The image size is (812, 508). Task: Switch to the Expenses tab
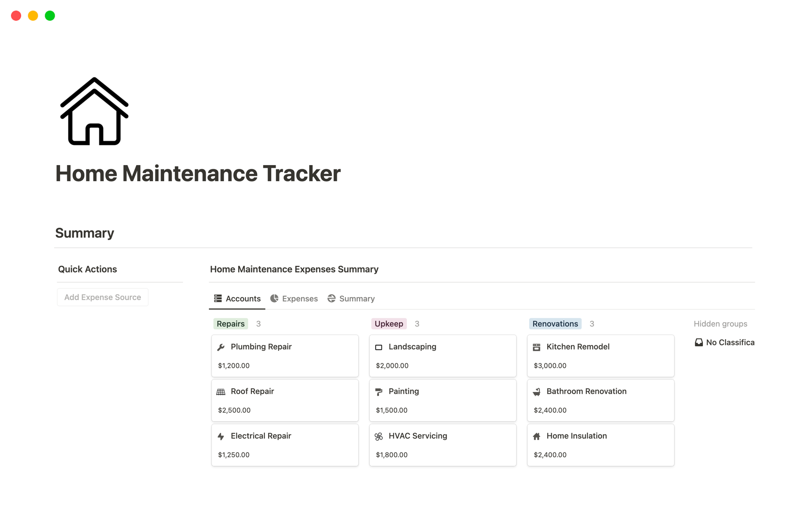(300, 298)
